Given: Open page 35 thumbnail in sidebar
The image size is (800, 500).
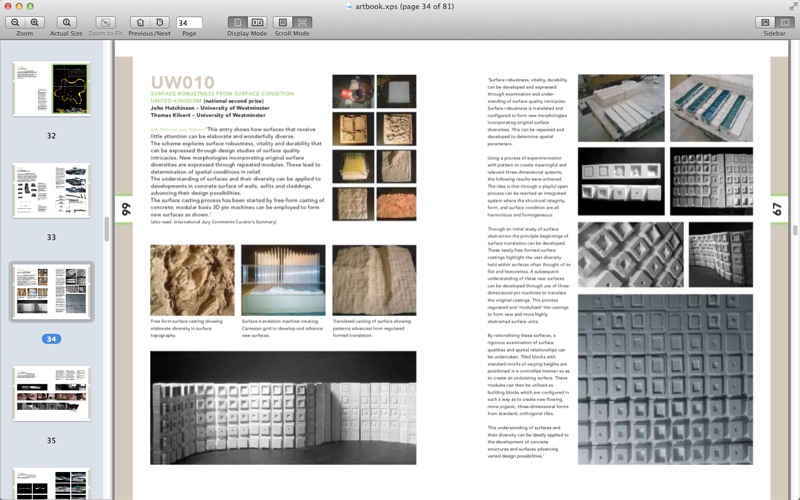Looking at the screenshot, I should (x=52, y=393).
